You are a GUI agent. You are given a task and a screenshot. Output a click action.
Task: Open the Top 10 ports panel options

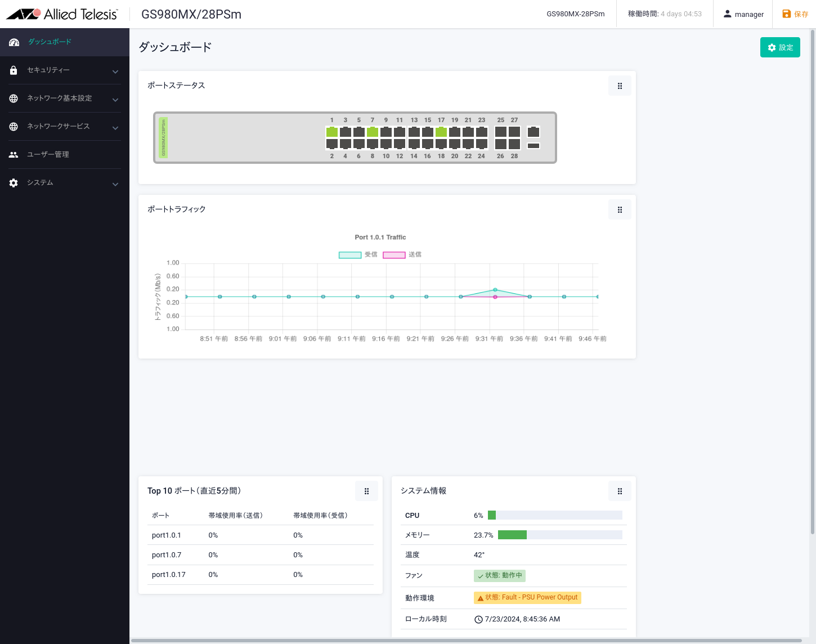coord(366,491)
